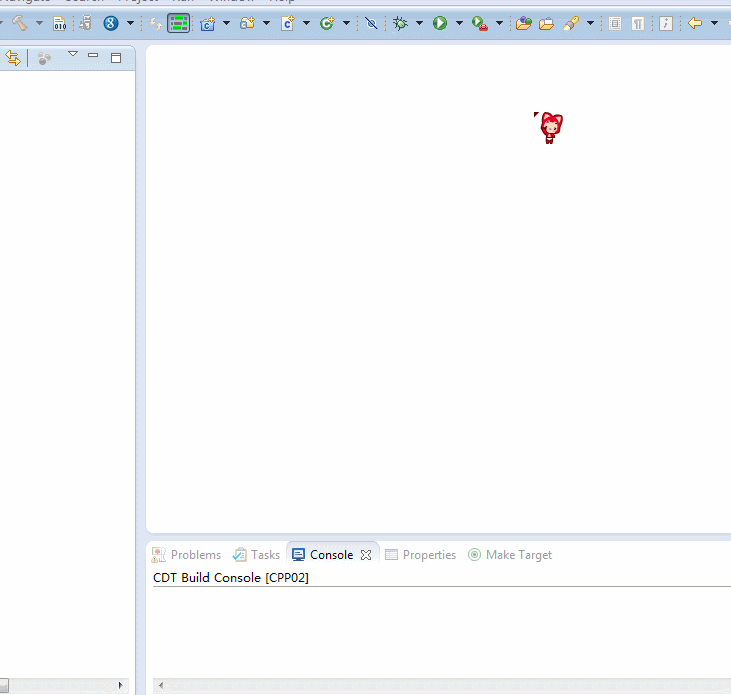Expand the New C++ Class dropdown
This screenshot has width=731, height=695.
click(347, 23)
